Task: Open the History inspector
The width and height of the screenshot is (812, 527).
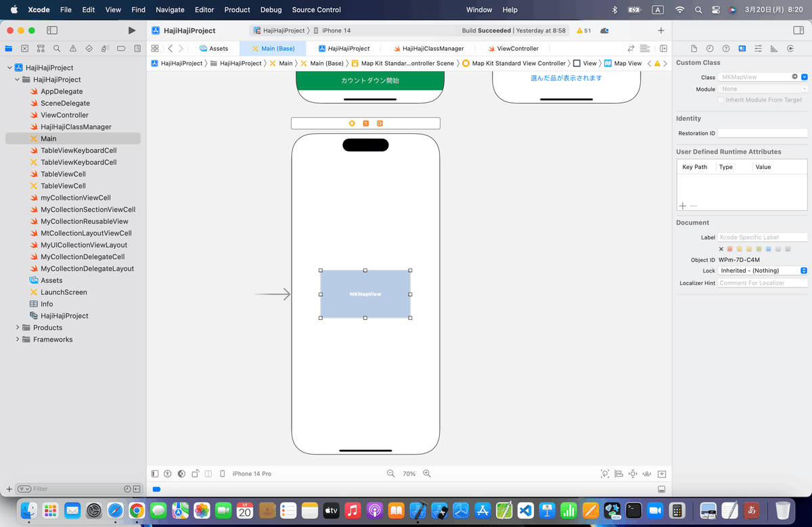Action: tap(710, 49)
